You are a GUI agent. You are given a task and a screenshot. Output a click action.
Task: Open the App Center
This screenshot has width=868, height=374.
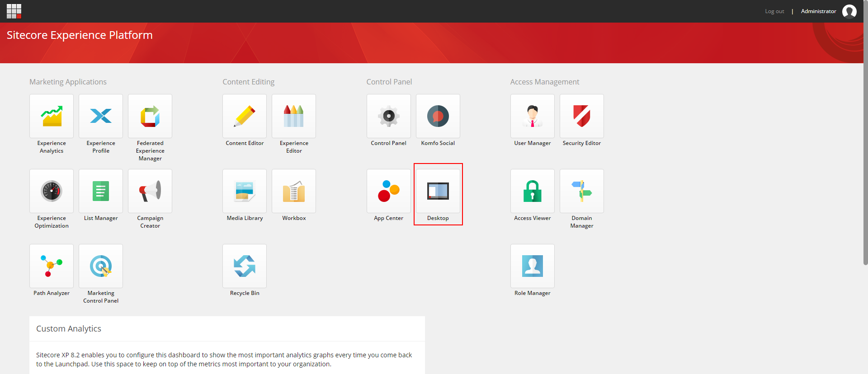click(389, 191)
